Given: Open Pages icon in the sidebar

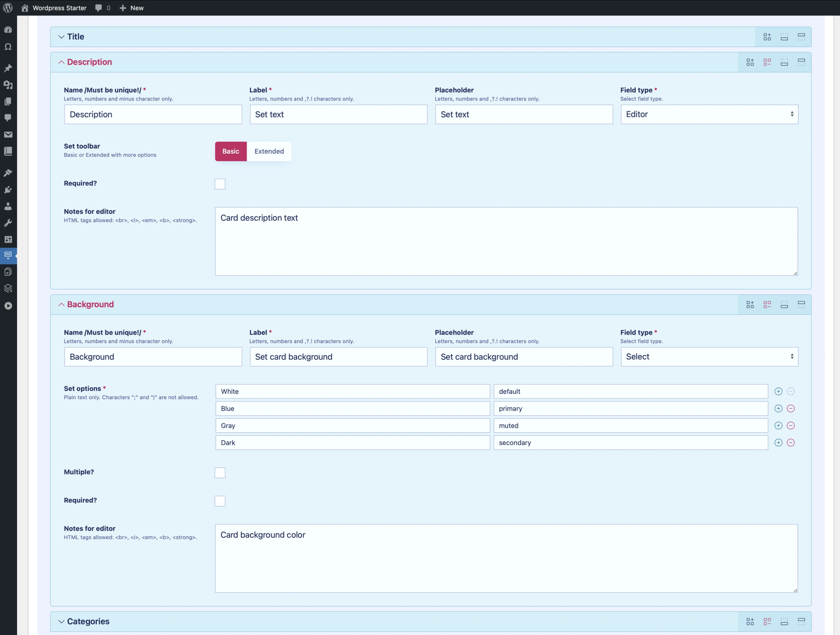Looking at the screenshot, I should 8,101.
